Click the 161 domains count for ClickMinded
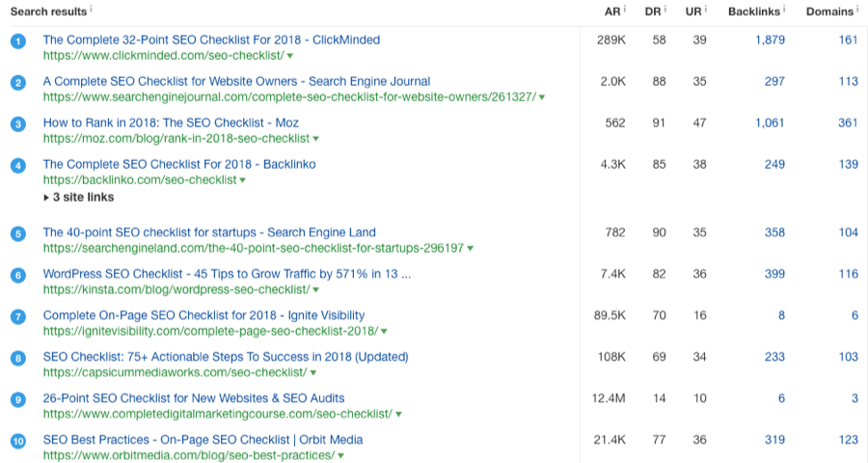This screenshot has width=868, height=463. click(x=848, y=40)
